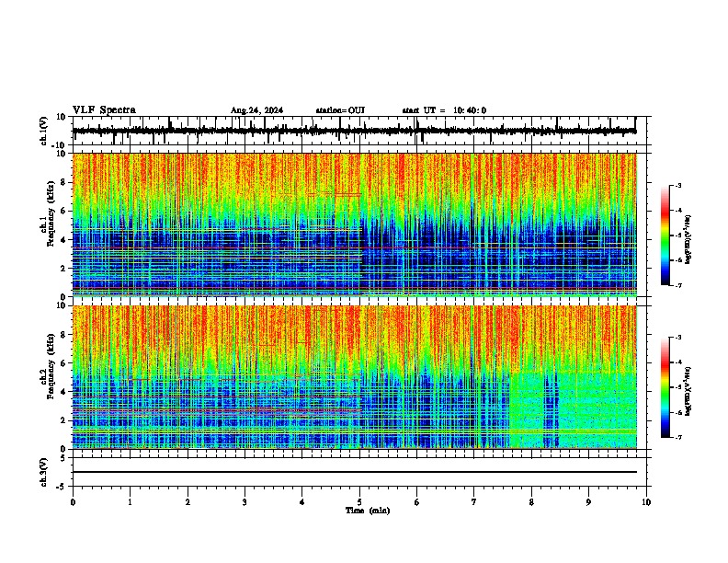Screen dimensions: 728x563
Task: Click the ch.1 color bar '-5' label
Action: pyautogui.click(x=677, y=236)
